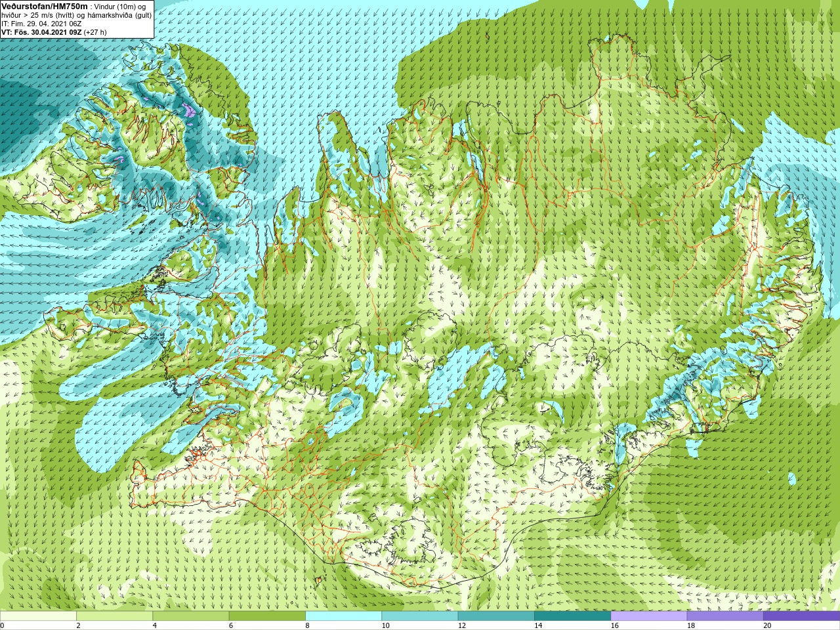Click the turquoise 10–12 m/s scale swatch
The width and height of the screenshot is (840, 630).
(x=420, y=616)
